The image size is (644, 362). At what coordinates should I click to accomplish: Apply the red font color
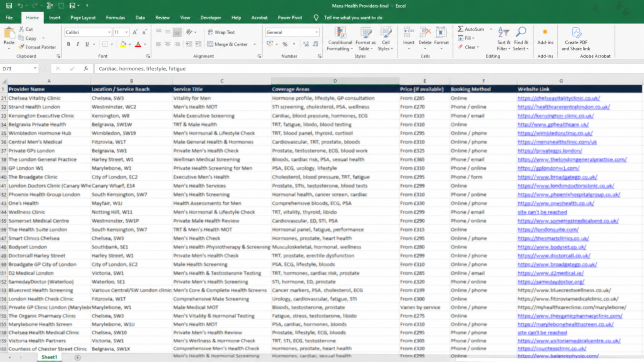138,44
